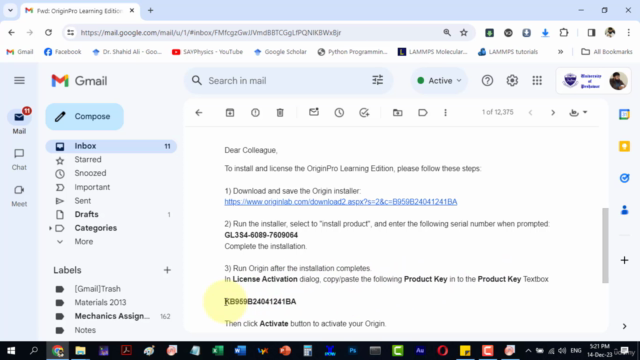Open the tab search dropdown arrow
This screenshot has width=640, height=360.
pyautogui.click(x=10, y=11)
